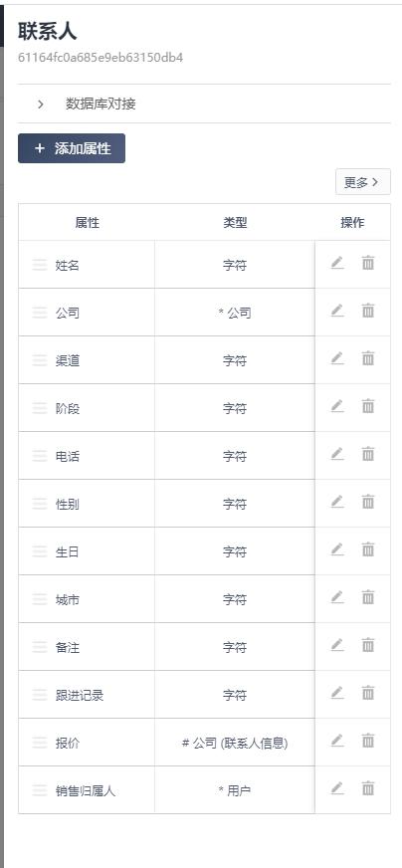Click the drag handle of 姓名 row

[x=40, y=265]
